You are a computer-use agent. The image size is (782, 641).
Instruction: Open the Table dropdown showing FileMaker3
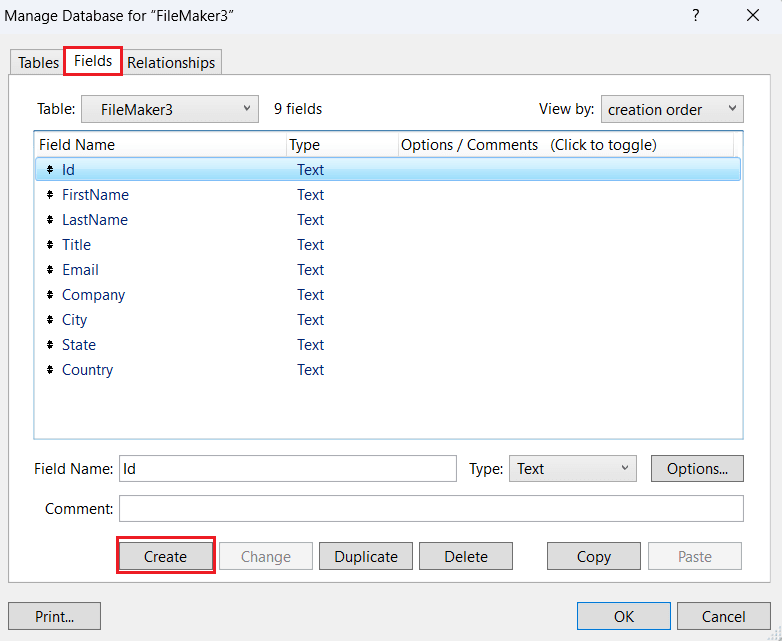tap(169, 109)
